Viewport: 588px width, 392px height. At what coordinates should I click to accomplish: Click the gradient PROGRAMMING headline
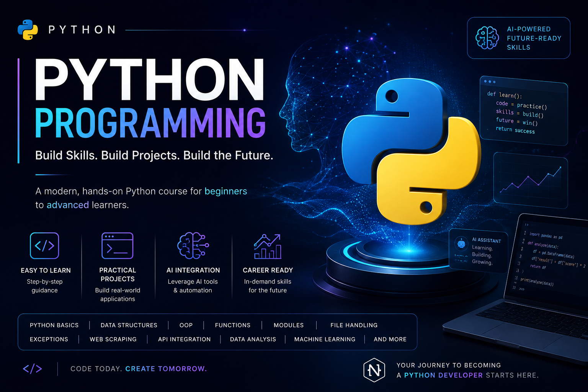tap(150, 122)
